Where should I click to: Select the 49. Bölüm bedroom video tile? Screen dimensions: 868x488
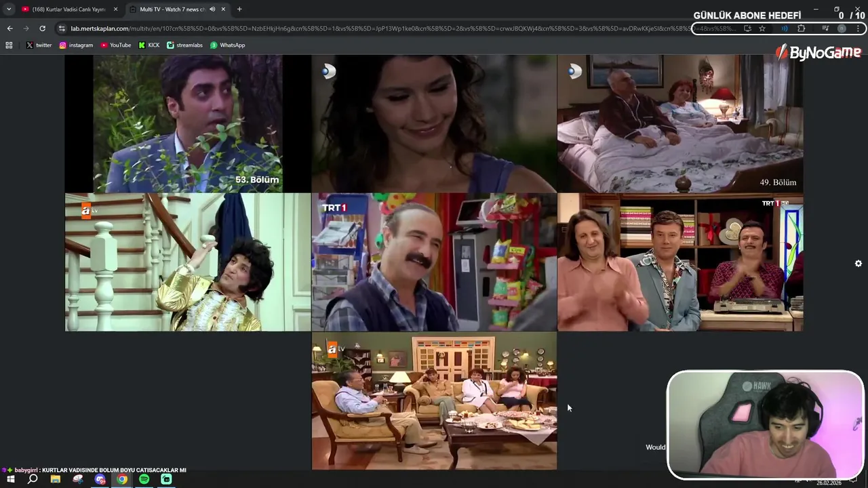tap(680, 123)
